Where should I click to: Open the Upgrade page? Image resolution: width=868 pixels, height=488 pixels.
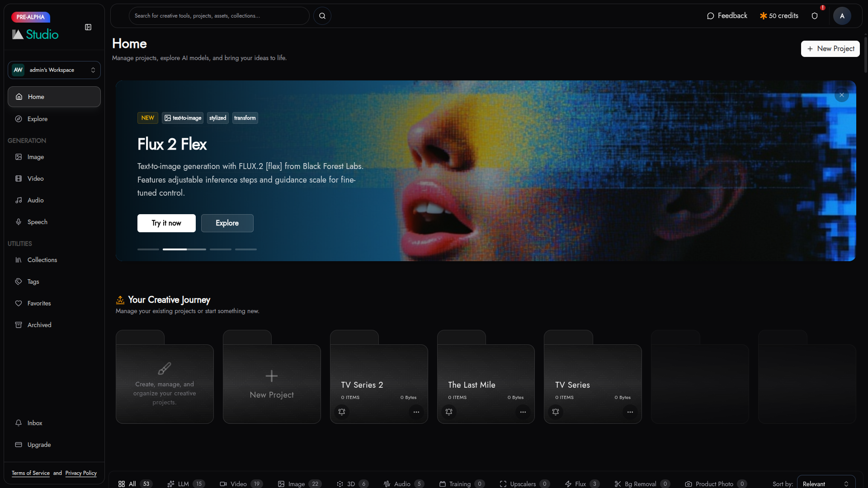click(x=54, y=445)
